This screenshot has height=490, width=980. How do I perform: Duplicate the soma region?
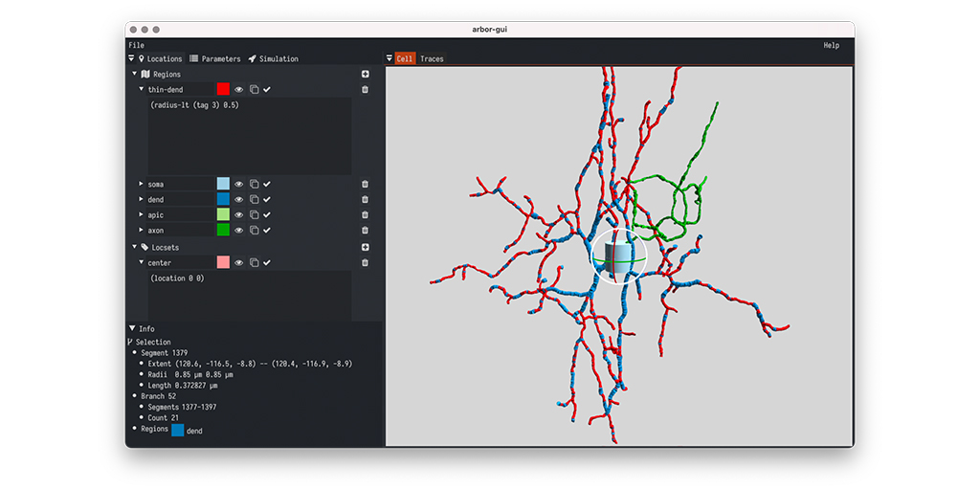point(254,184)
